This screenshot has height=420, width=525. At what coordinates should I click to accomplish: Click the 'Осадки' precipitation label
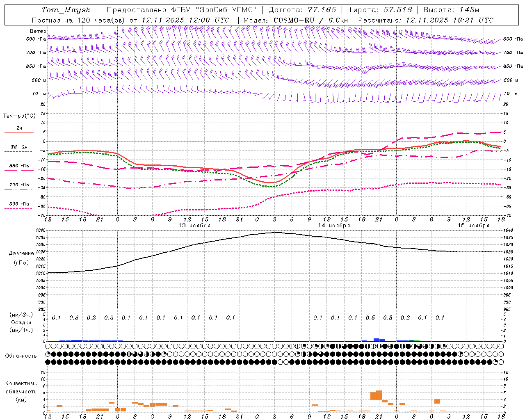(x=21, y=322)
